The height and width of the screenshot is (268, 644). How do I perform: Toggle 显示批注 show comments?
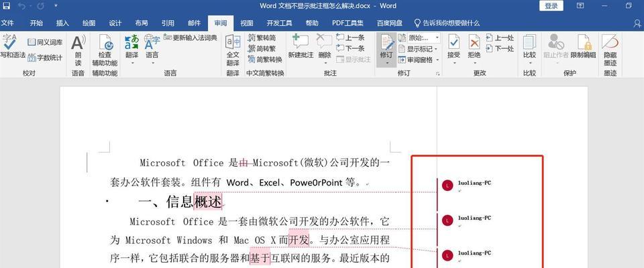pos(354,60)
